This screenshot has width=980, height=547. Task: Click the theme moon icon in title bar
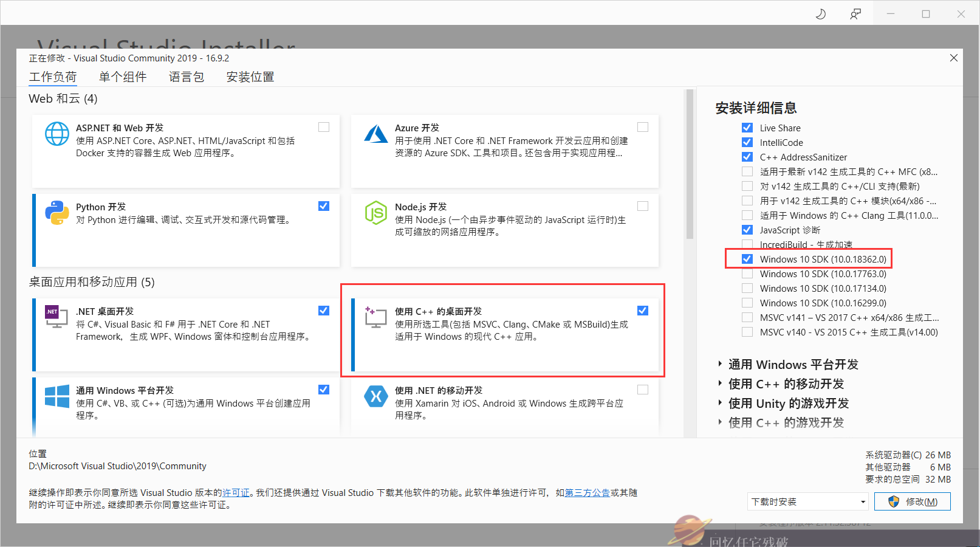pyautogui.click(x=820, y=13)
